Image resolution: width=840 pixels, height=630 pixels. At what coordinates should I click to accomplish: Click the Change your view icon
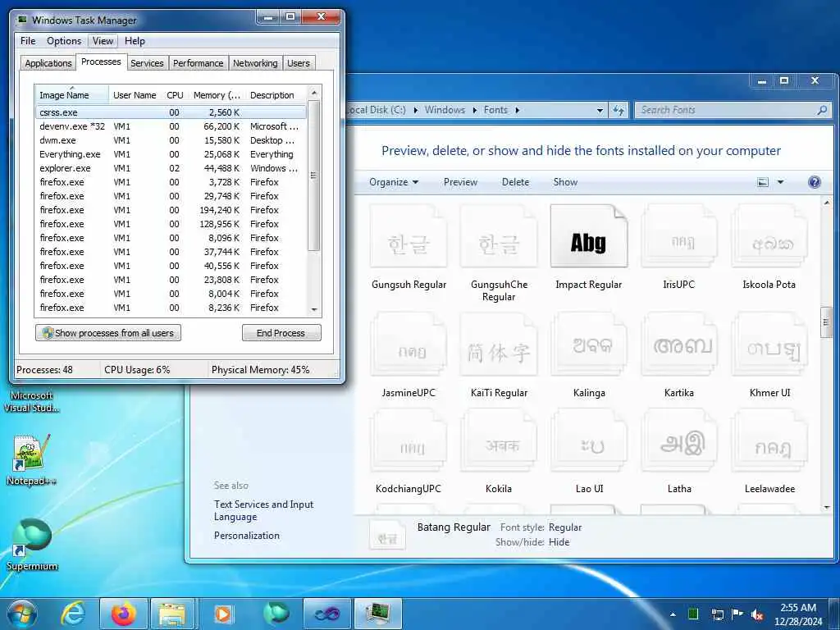click(763, 182)
